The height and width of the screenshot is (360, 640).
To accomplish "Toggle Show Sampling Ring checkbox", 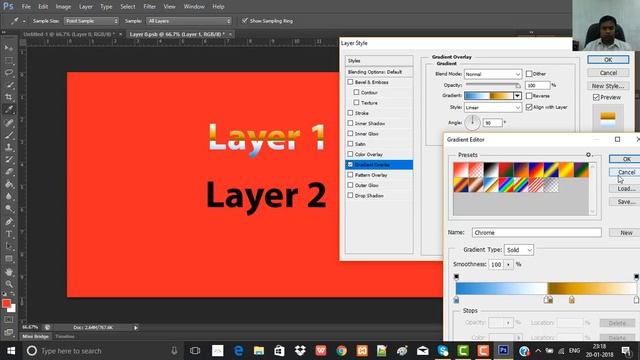I will coord(244,20).
